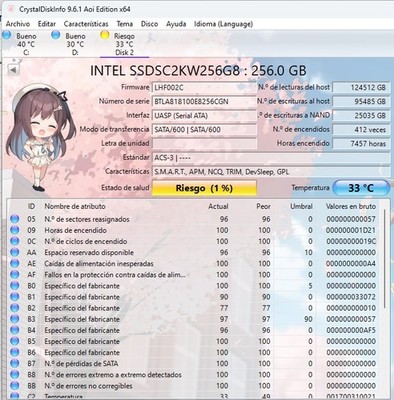This screenshot has height=400, width=394.
Task: Click the Nombre de atributo column header
Action: (75, 206)
